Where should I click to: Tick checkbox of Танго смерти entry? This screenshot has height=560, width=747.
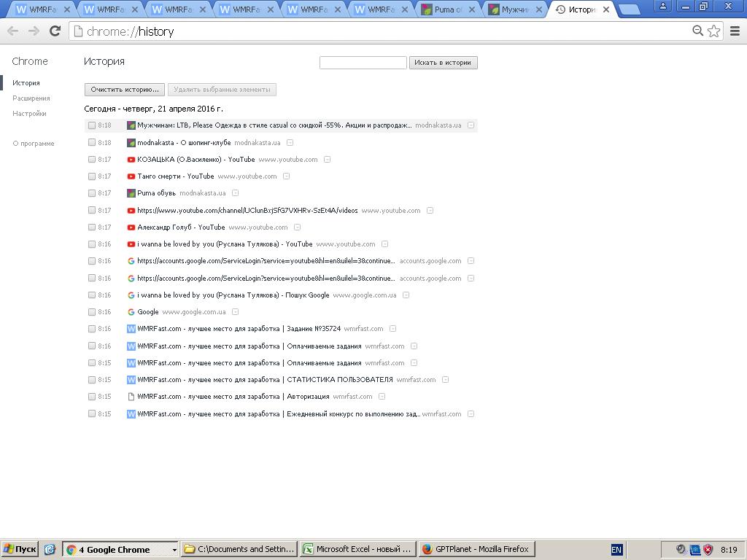(x=91, y=176)
